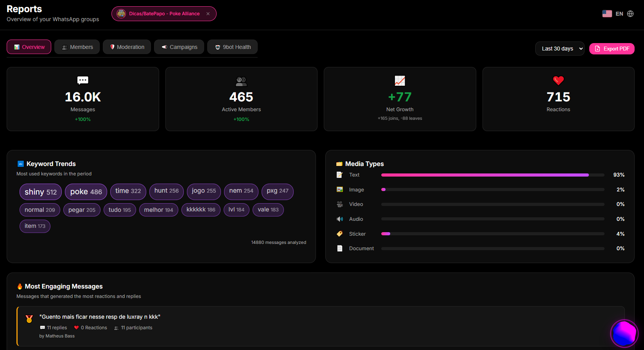This screenshot has height=350, width=644.
Task: Click the Active Members people icon
Action: click(241, 81)
